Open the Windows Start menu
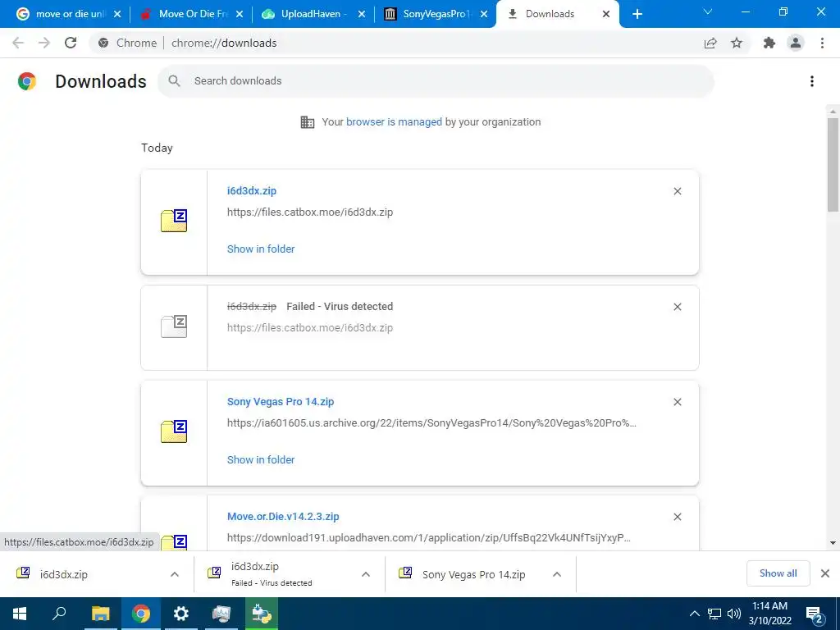The height and width of the screenshot is (630, 840). tap(20, 614)
